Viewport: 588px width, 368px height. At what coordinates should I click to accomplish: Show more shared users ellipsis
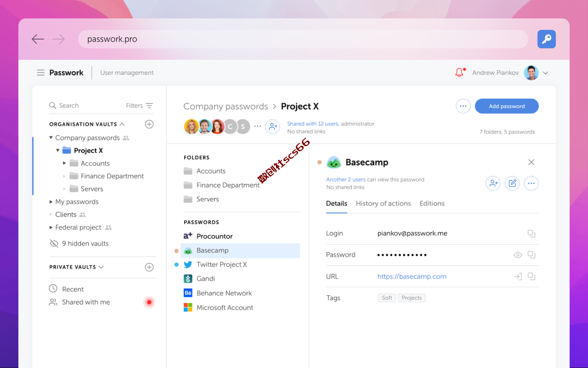pos(257,126)
